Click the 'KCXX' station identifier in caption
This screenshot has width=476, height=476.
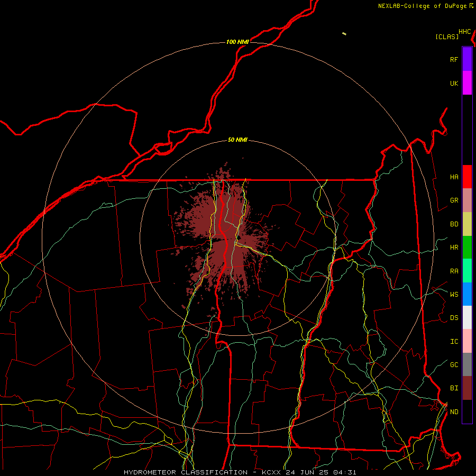coord(271,472)
